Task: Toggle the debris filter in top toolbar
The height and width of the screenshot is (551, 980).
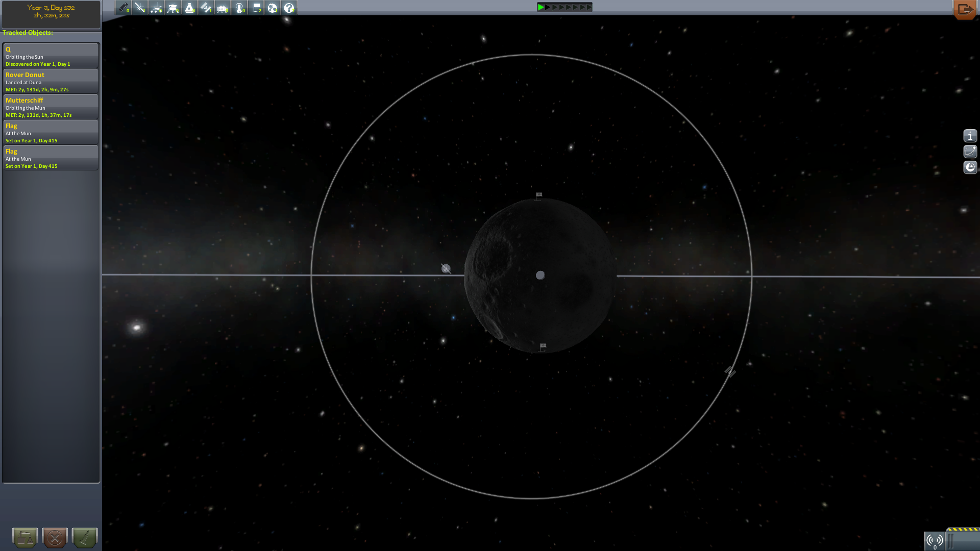Action: click(x=124, y=8)
